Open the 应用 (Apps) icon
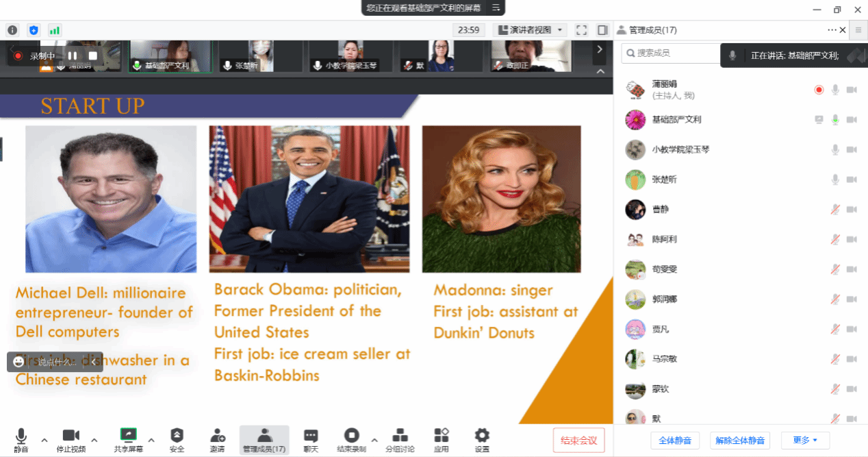 click(442, 439)
